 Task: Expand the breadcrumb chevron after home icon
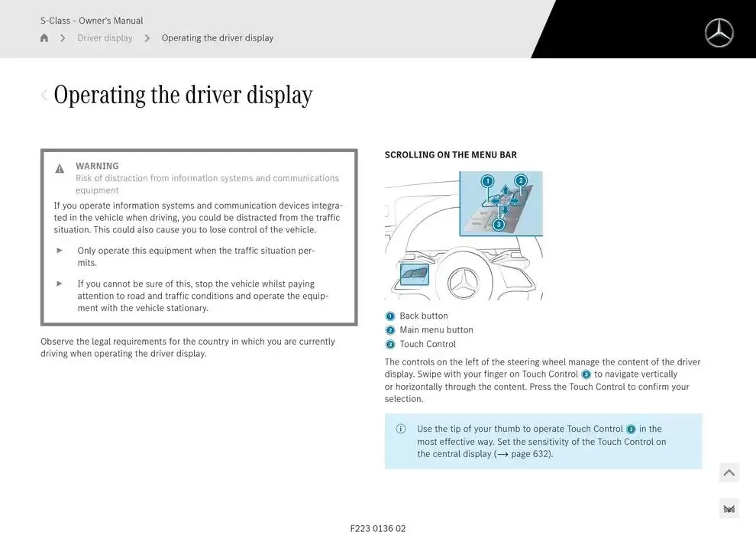point(63,38)
